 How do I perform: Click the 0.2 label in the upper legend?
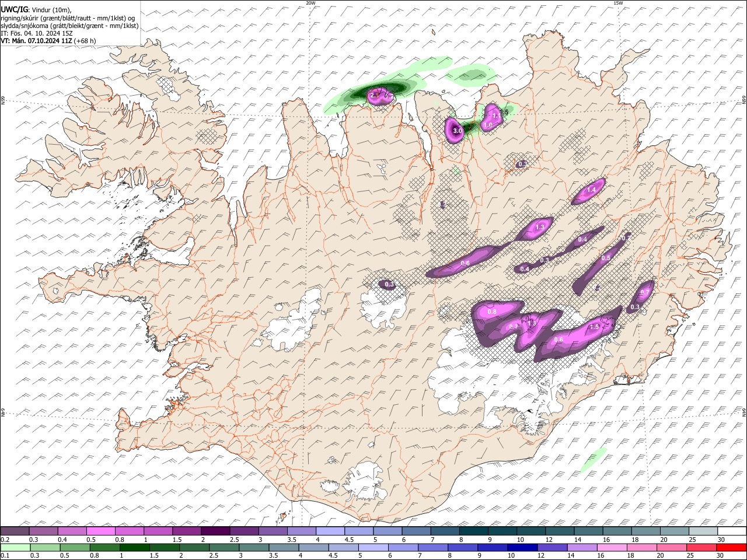coord(5,539)
